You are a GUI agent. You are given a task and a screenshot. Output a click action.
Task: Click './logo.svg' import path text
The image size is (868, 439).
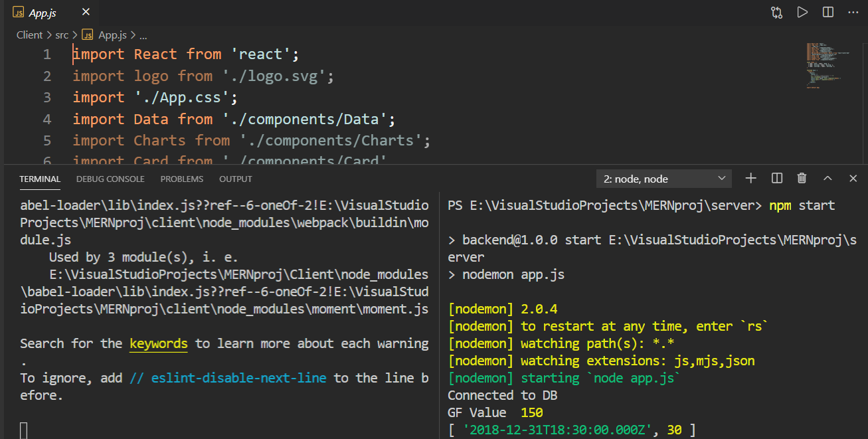click(x=274, y=76)
